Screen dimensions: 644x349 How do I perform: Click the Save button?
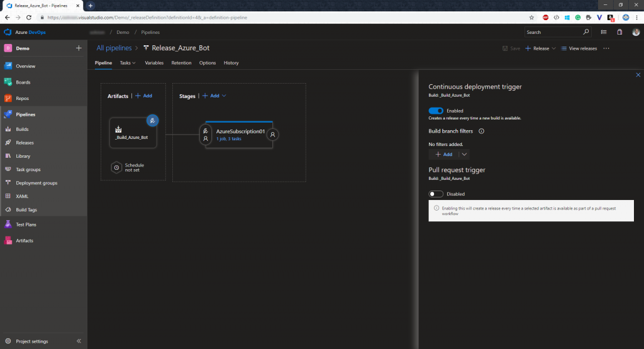(x=511, y=48)
